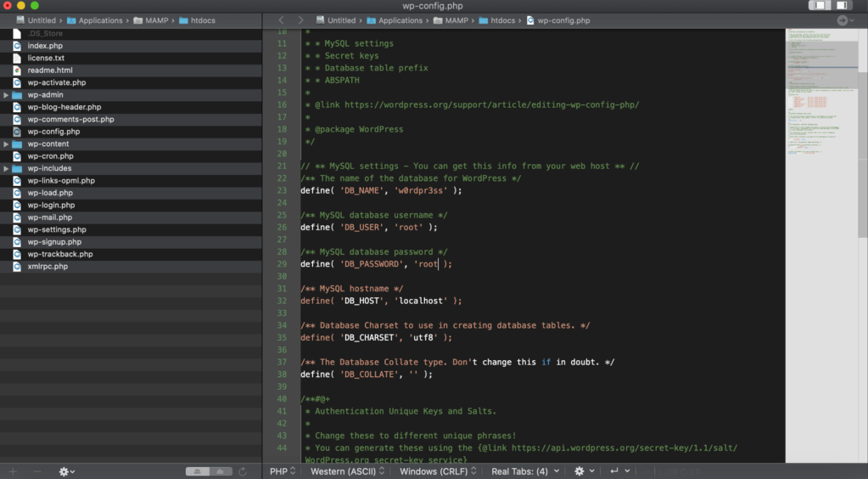The height and width of the screenshot is (479, 868).
Task: Toggle the left sidebar layout button
Action: coord(819,6)
